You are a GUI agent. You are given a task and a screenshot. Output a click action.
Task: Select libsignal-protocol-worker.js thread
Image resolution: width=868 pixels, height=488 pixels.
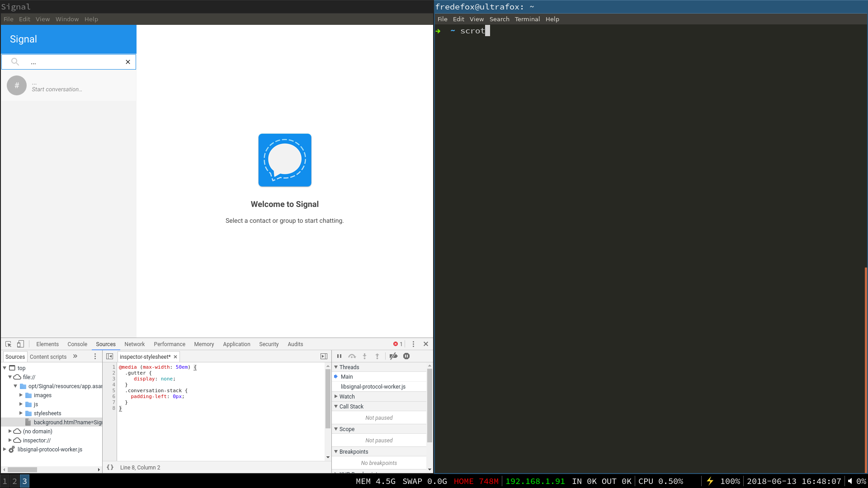coord(373,387)
